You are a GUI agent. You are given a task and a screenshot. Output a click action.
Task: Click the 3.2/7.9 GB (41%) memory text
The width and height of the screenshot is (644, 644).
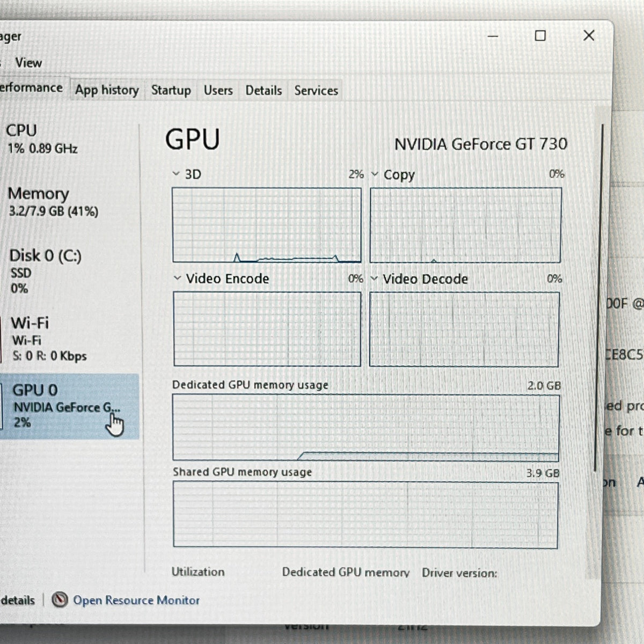pyautogui.click(x=53, y=211)
